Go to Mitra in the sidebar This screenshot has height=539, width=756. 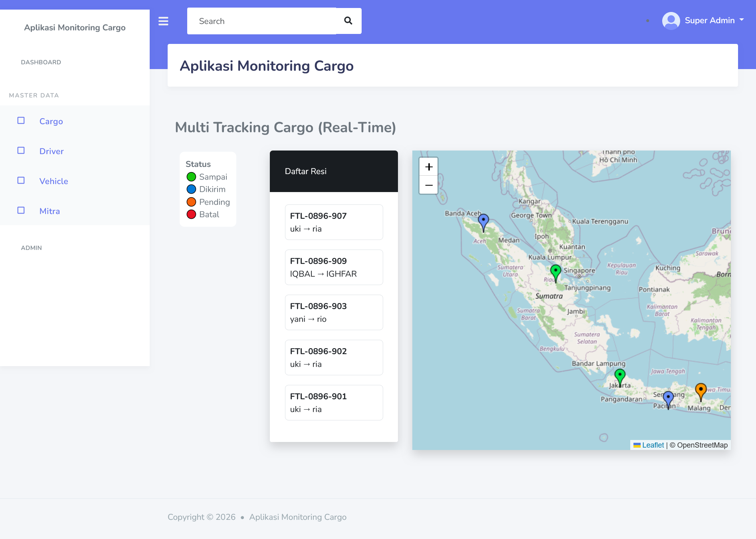[49, 211]
